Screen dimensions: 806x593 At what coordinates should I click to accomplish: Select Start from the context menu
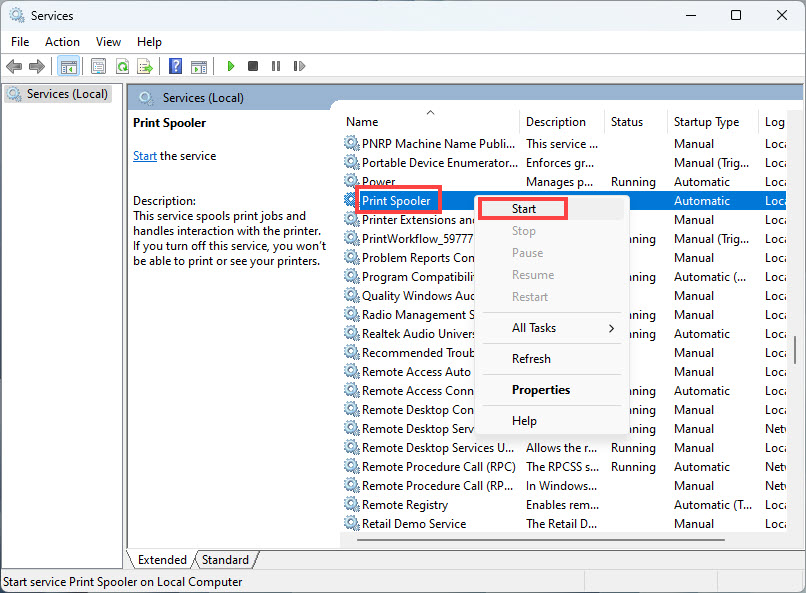click(x=522, y=209)
